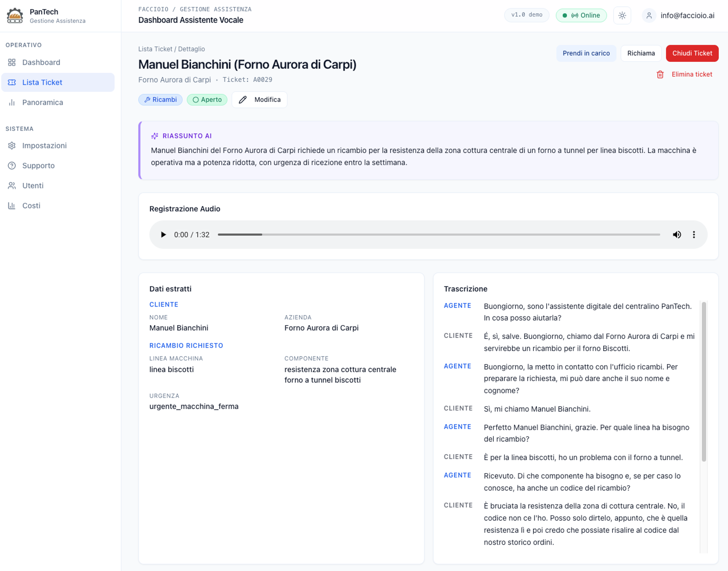Click the Utenti people icon
This screenshot has height=571, width=728.
(x=12, y=185)
